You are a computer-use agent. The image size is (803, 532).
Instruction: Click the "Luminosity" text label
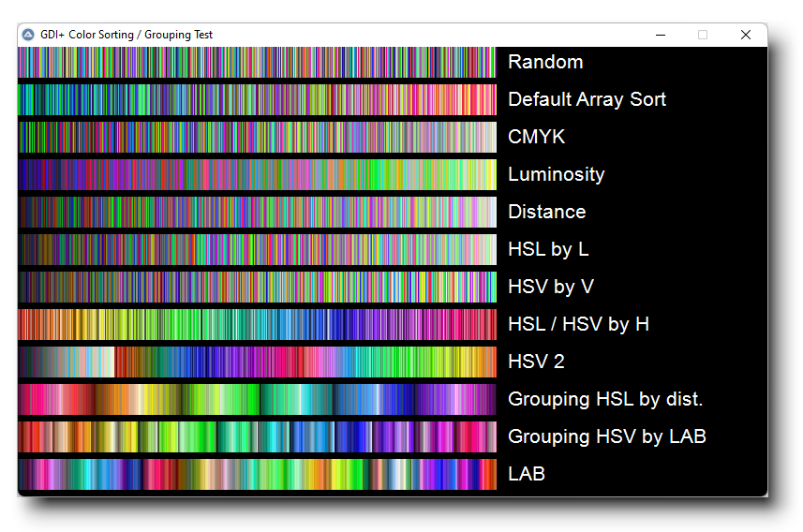click(556, 174)
